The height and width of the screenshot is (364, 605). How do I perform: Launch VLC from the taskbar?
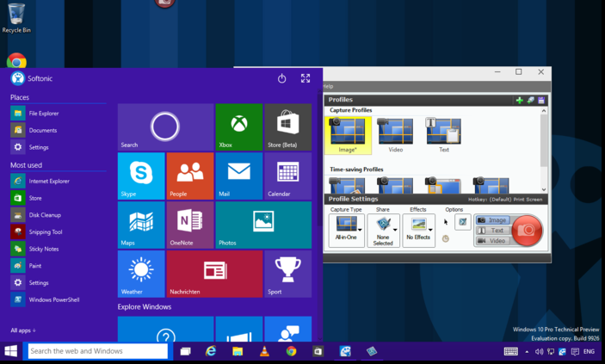point(265,351)
